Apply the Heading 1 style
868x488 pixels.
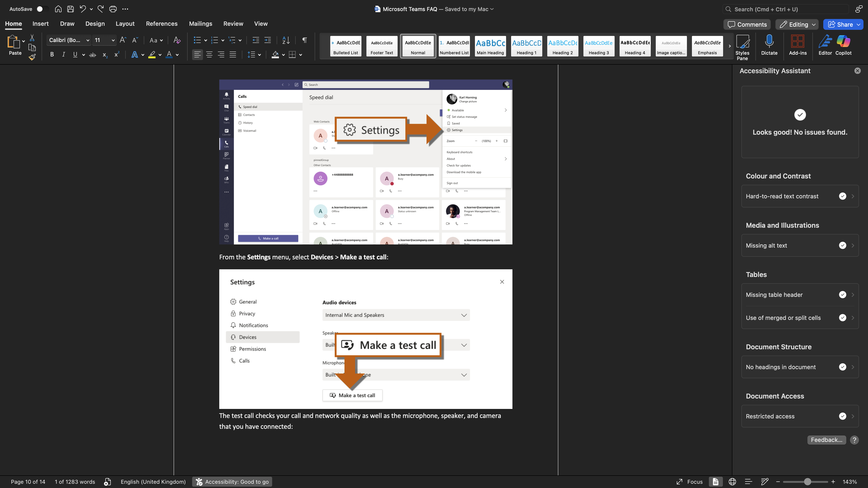(x=526, y=46)
